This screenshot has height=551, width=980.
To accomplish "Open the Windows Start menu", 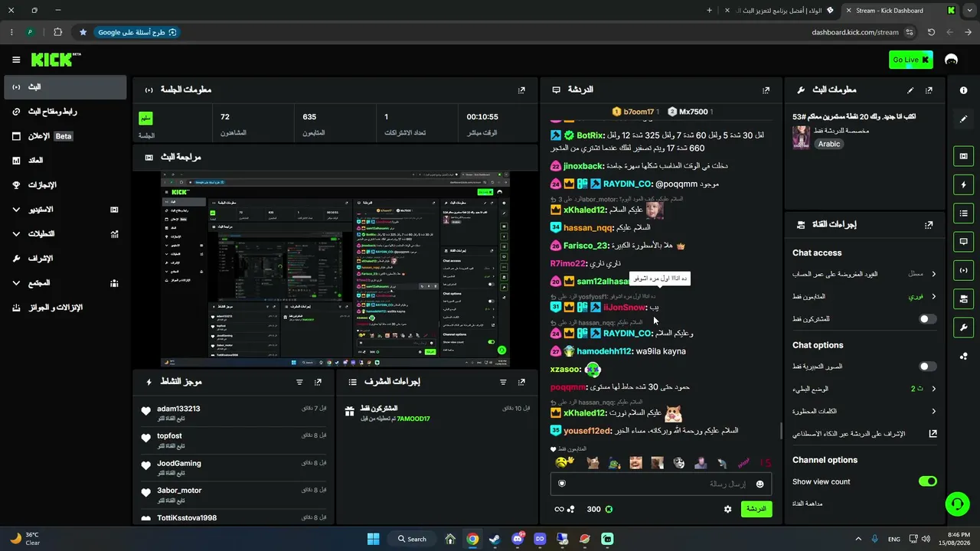I will point(373,539).
